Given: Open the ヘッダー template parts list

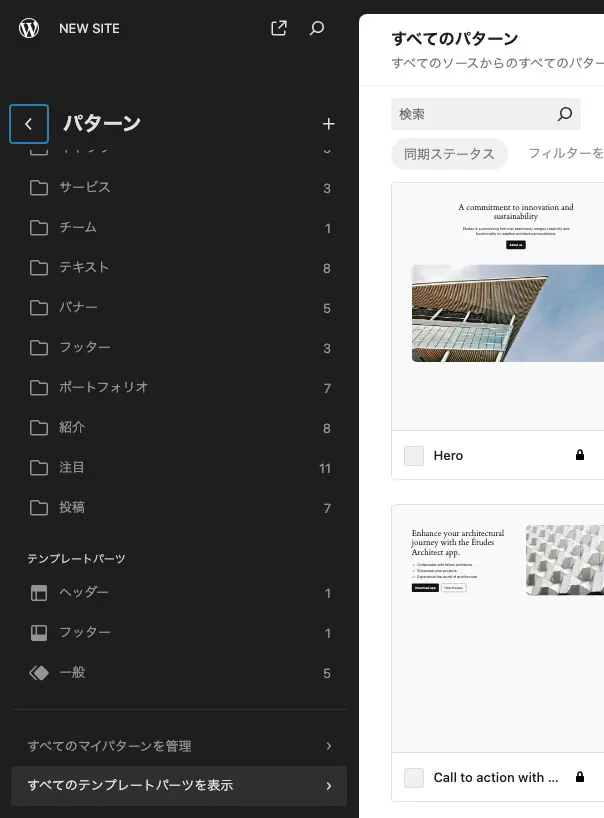Looking at the screenshot, I should click(x=179, y=593).
